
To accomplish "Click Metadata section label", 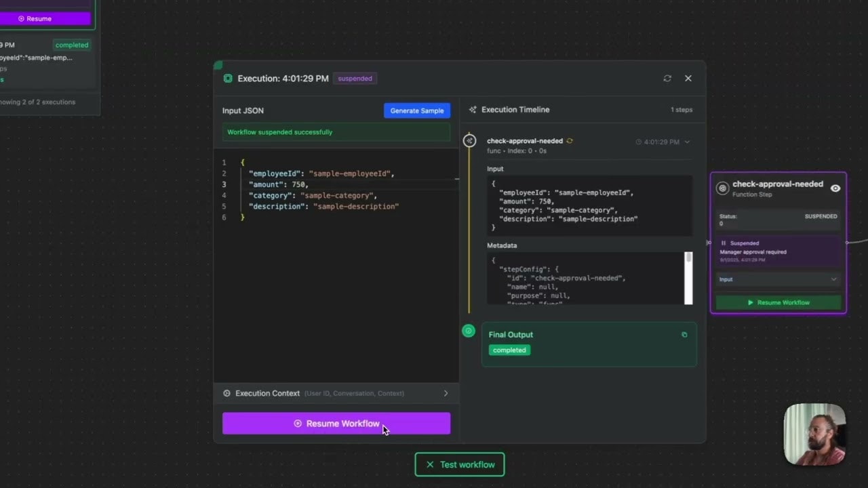I will point(502,245).
